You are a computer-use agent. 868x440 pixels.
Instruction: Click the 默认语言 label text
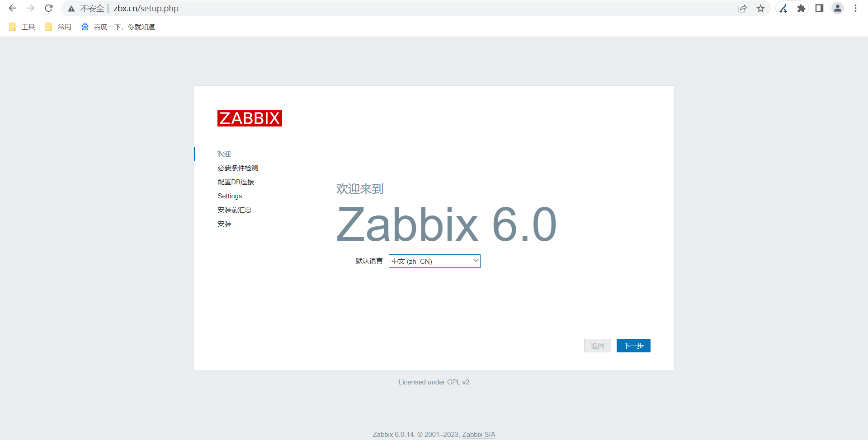pyautogui.click(x=369, y=261)
